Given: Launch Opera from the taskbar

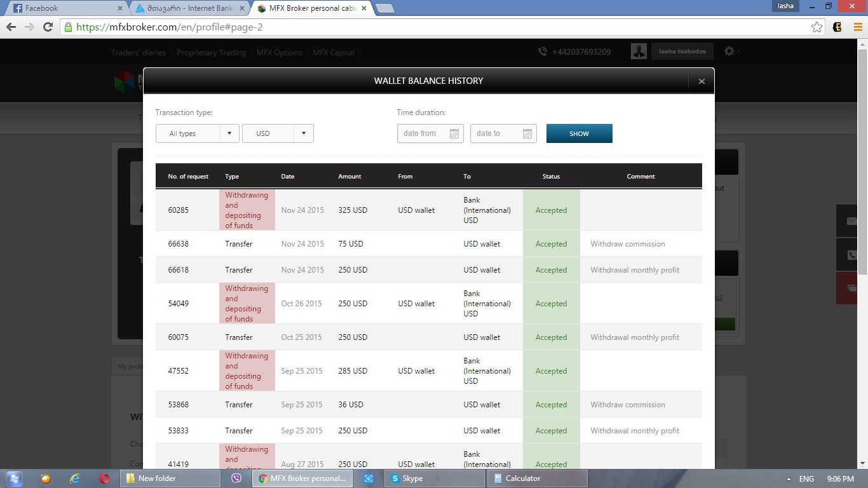Looking at the screenshot, I should click(x=104, y=478).
